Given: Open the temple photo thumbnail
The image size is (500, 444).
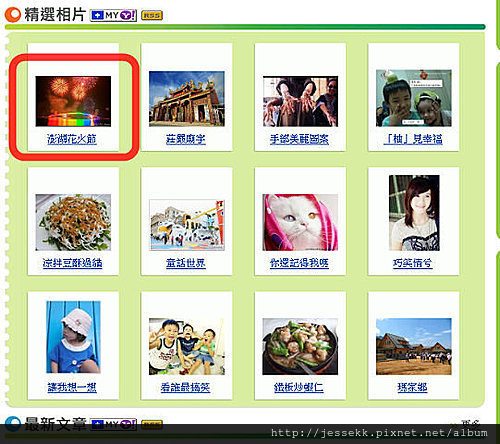Looking at the screenshot, I should click(x=187, y=99).
